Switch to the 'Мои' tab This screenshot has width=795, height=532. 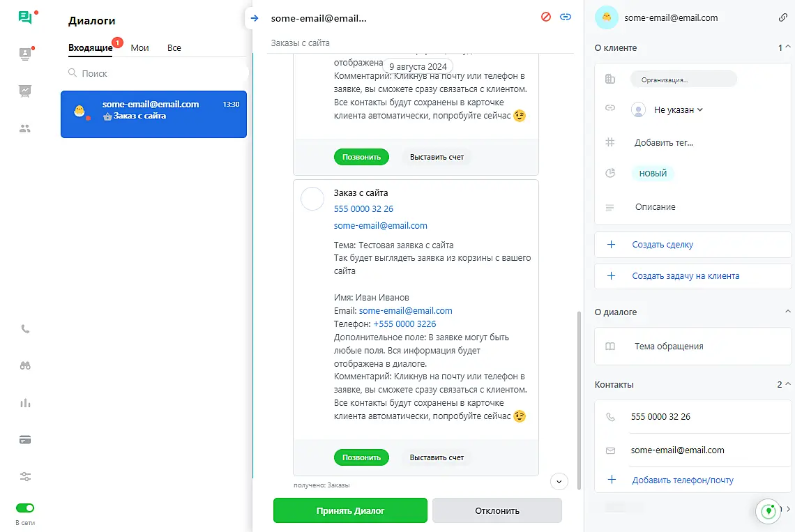coord(139,47)
